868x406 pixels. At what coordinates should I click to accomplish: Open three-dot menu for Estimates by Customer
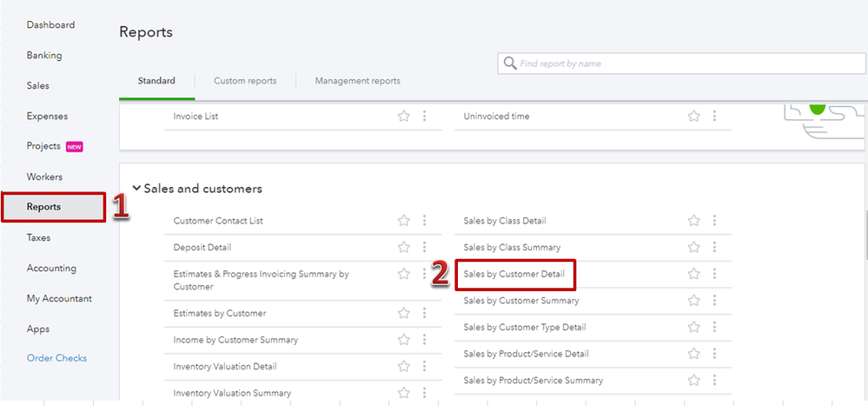424,313
